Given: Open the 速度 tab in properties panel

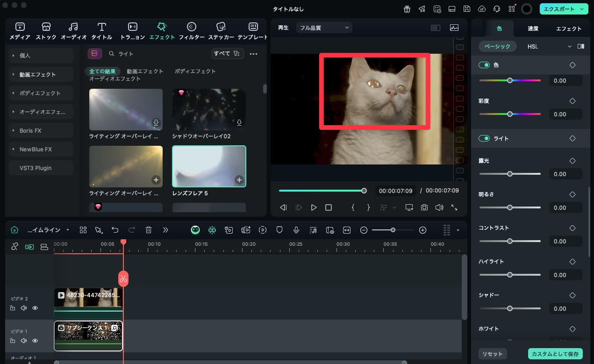Looking at the screenshot, I should [533, 29].
